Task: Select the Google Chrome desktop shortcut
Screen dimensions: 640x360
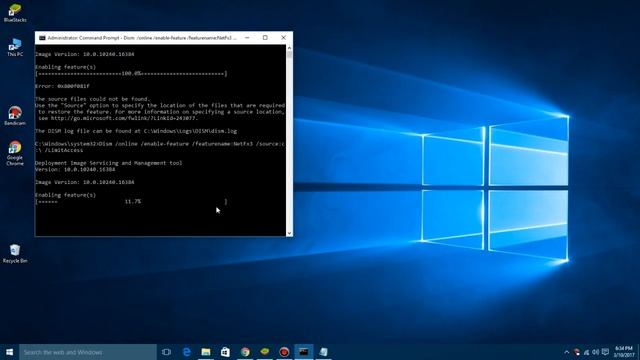Action: pyautogui.click(x=15, y=153)
